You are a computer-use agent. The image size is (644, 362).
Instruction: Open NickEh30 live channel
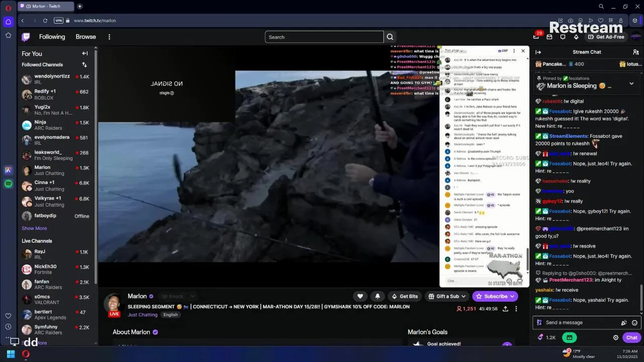coord(58,269)
